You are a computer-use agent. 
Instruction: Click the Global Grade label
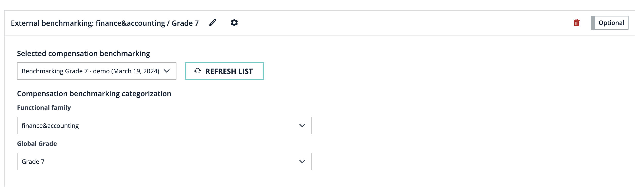pyautogui.click(x=37, y=144)
